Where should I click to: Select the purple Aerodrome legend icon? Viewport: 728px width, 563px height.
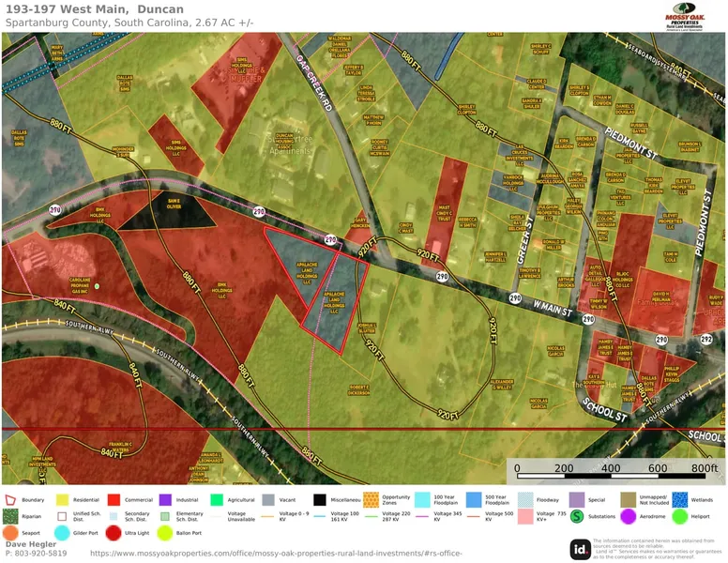pos(628,516)
